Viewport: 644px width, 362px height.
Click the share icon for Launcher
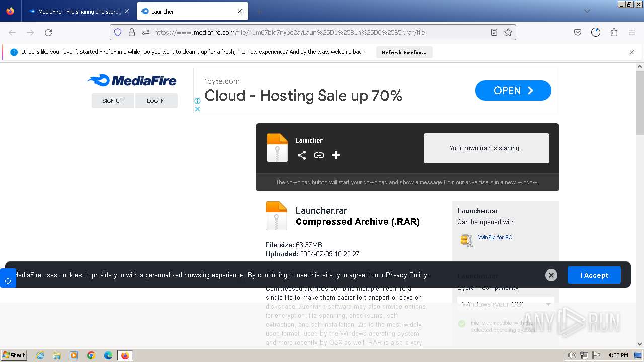pyautogui.click(x=302, y=155)
